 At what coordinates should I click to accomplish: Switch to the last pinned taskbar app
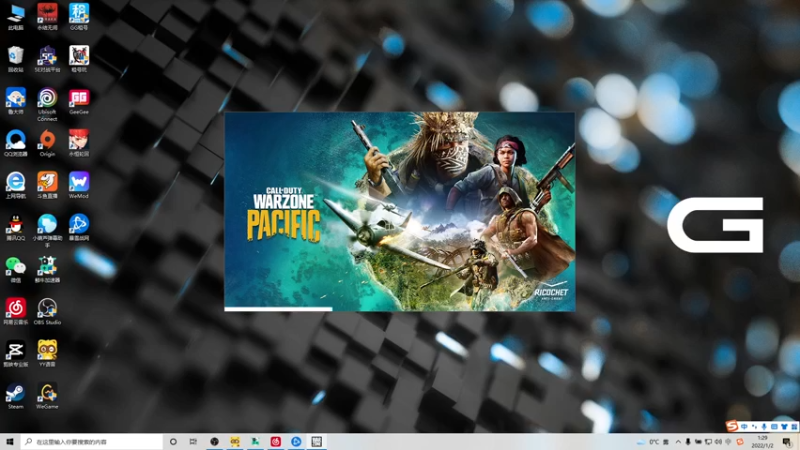point(316,442)
